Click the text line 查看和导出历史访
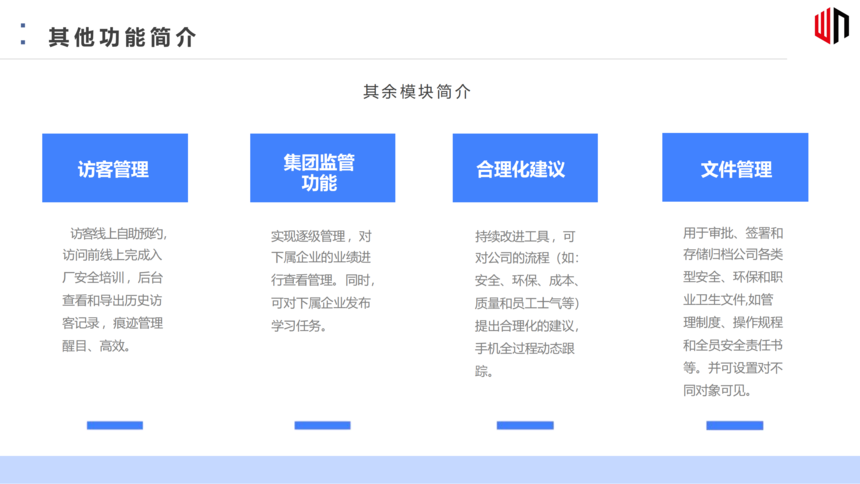 point(112,300)
